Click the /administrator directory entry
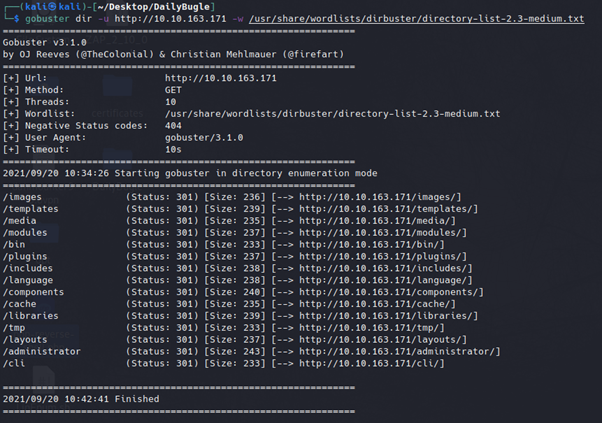602x423 pixels. click(42, 351)
